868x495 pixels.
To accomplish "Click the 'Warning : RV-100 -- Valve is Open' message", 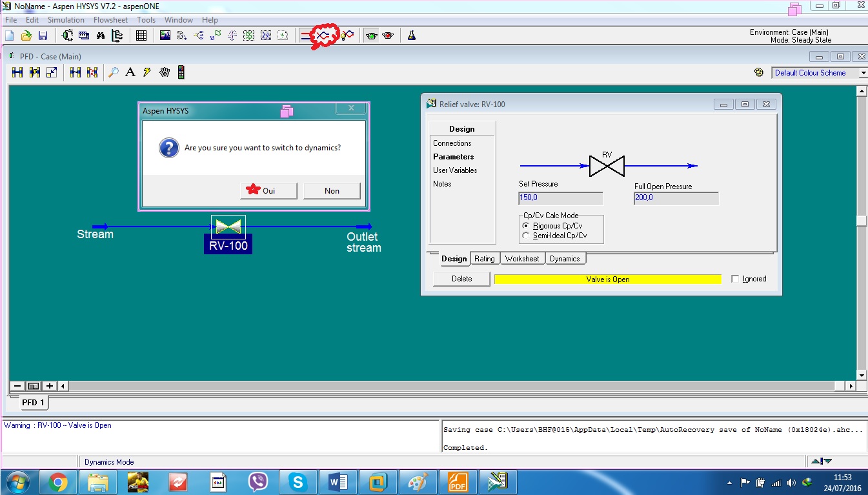I will pos(57,425).
